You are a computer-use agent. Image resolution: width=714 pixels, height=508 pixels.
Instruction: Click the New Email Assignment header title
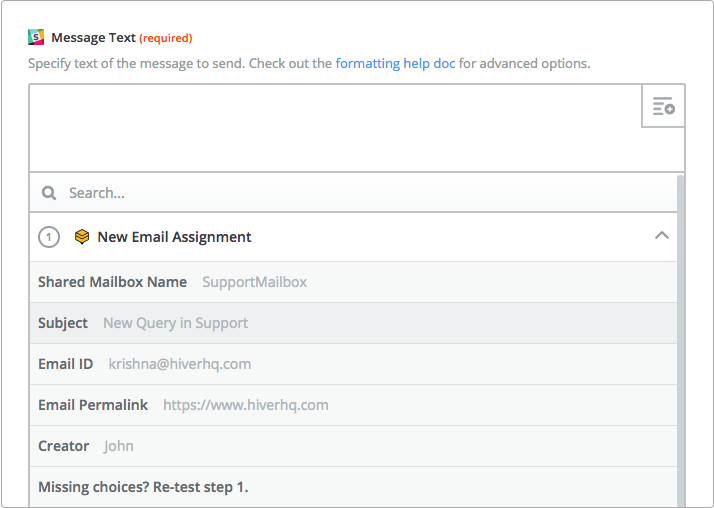click(x=174, y=237)
